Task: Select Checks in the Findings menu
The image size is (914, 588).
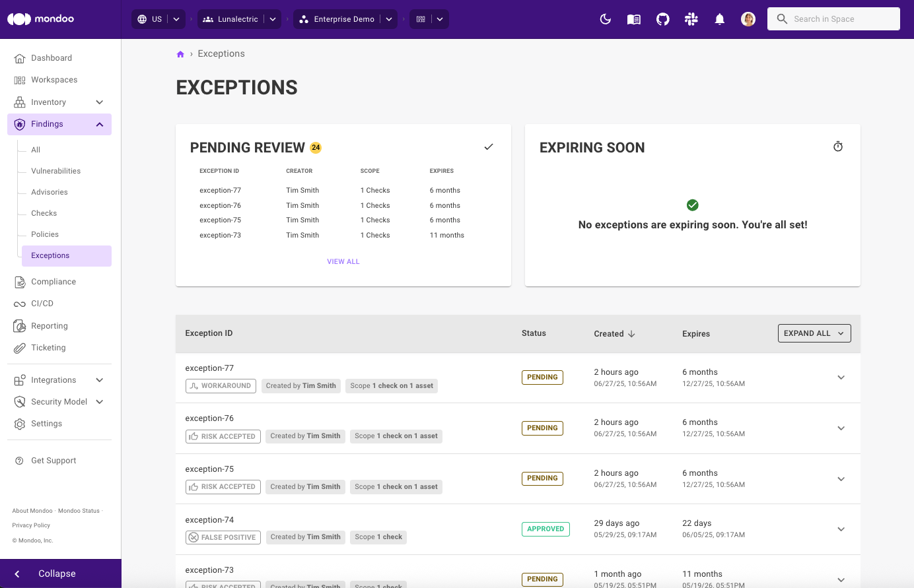Action: click(x=44, y=213)
